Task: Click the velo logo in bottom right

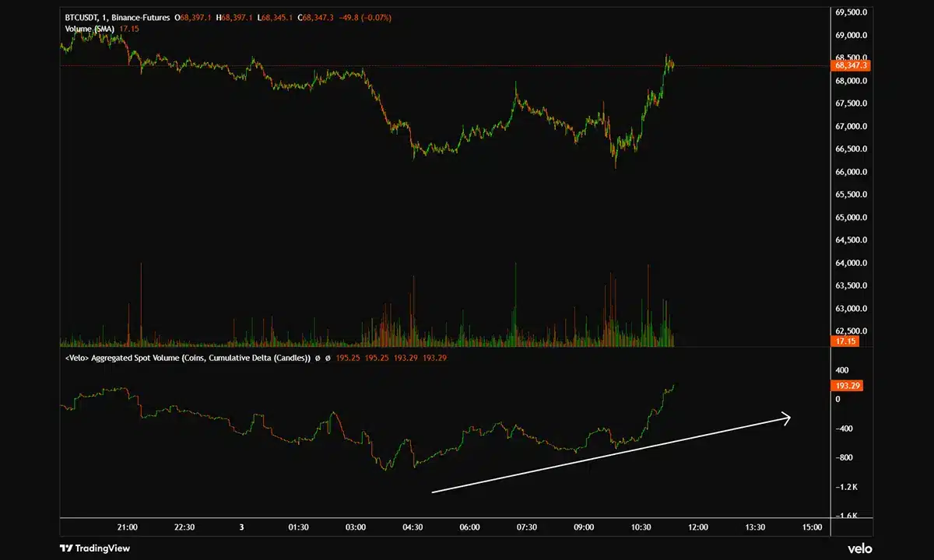Action: (860, 548)
